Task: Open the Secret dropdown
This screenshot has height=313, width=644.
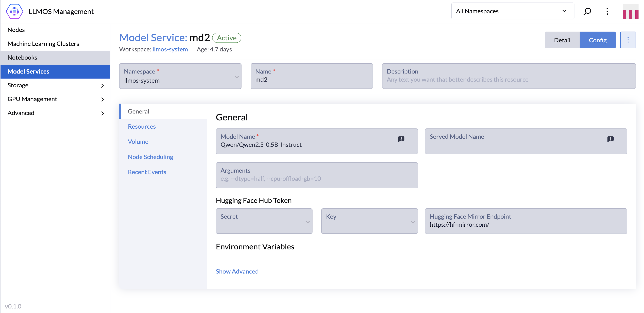Action: click(264, 221)
